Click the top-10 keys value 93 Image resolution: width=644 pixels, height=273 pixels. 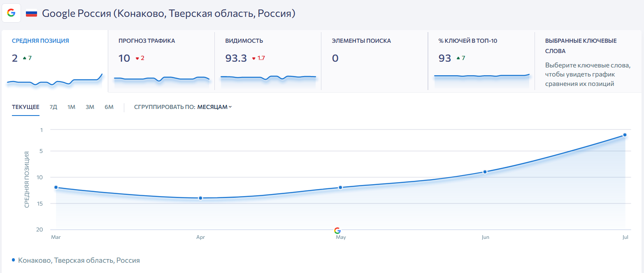445,58
